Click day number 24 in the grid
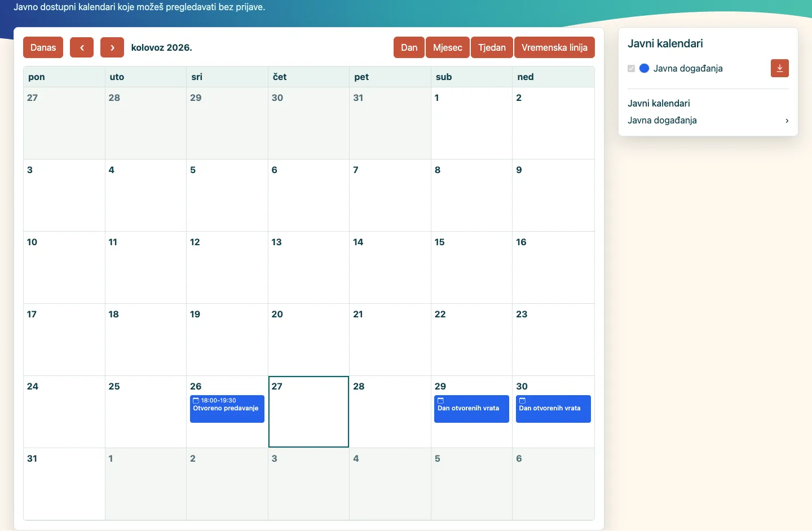This screenshot has width=812, height=531. pyautogui.click(x=33, y=386)
